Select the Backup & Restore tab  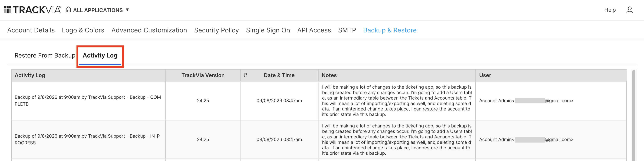390,30
